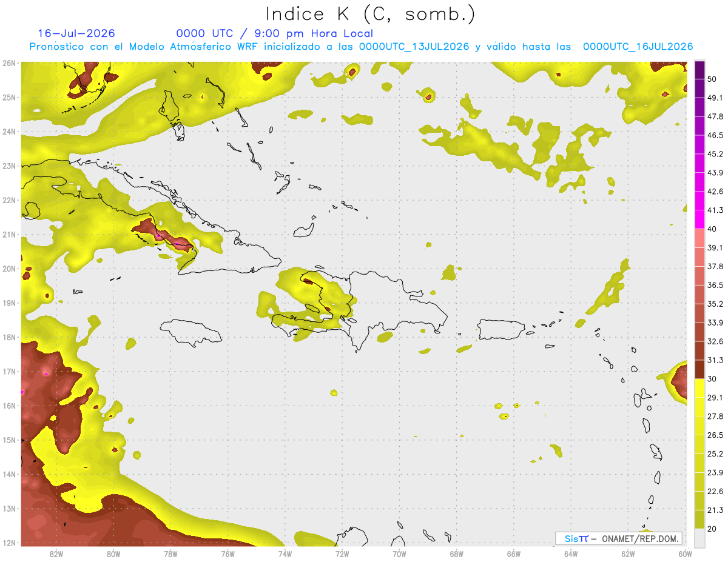
Task: Click colorbar value "35.2"
Action: point(715,304)
